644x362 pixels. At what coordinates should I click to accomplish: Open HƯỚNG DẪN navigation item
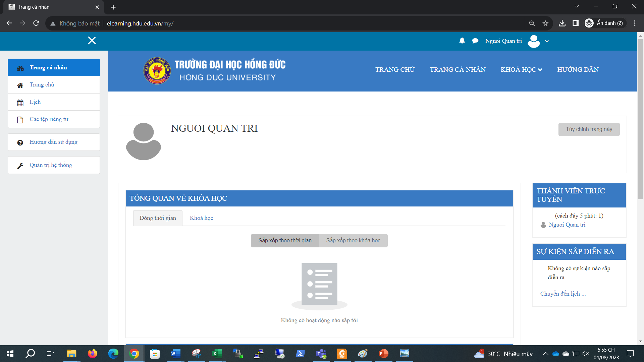(578, 69)
